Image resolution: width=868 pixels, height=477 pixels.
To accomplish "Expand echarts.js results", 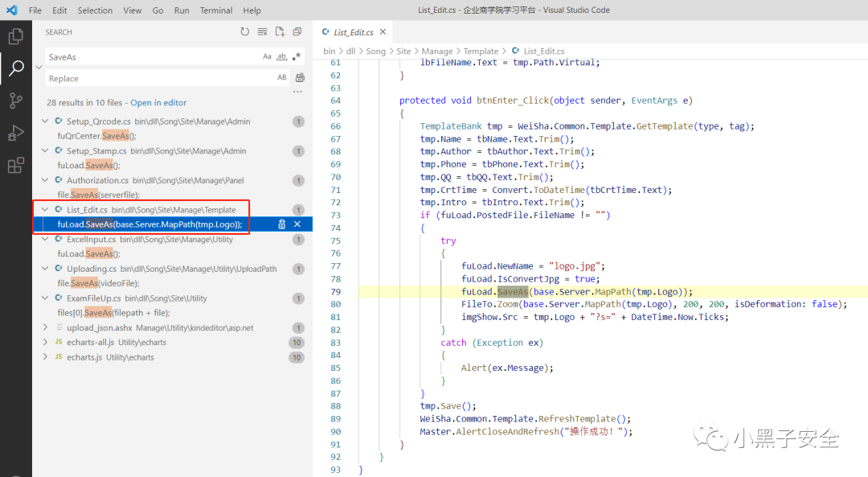I will (x=45, y=357).
